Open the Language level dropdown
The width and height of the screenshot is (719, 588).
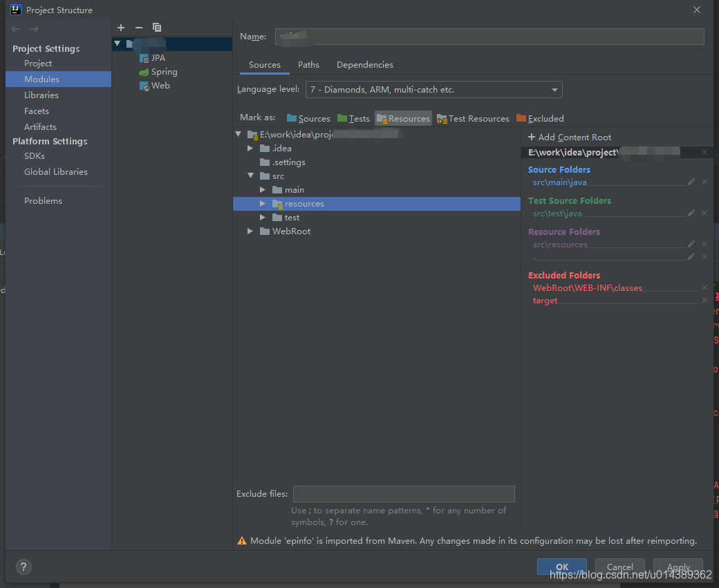433,89
